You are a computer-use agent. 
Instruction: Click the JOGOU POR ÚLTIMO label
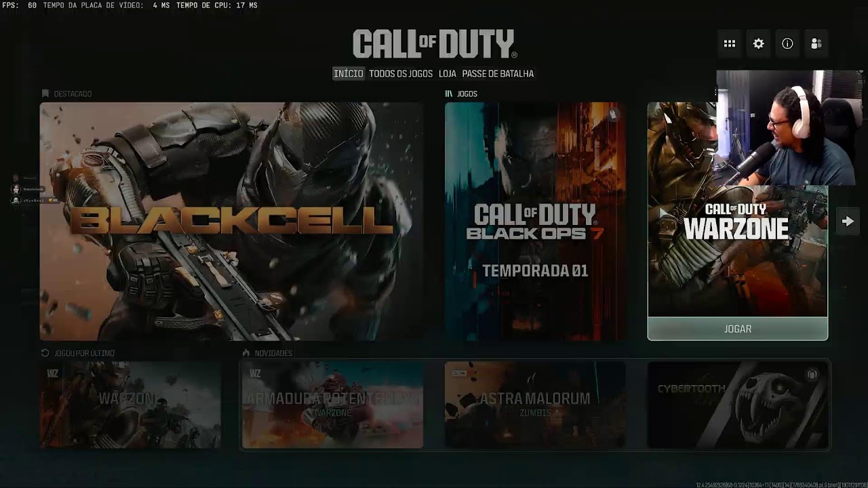[84, 353]
